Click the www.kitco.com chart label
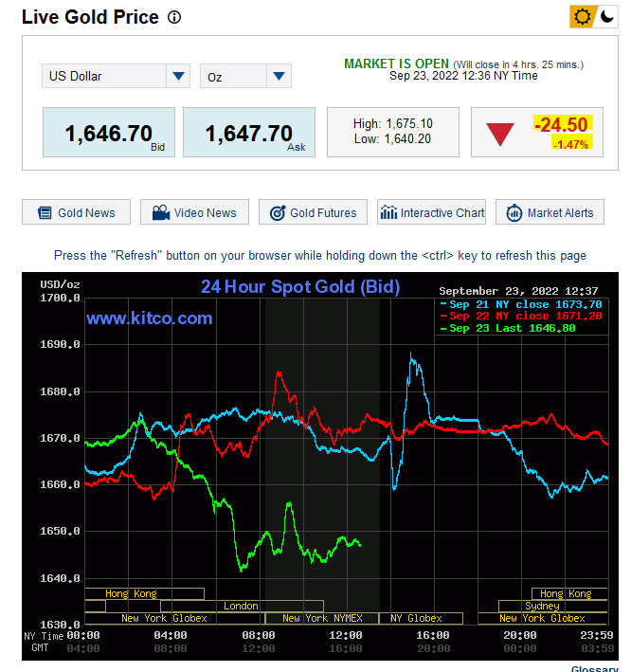The height and width of the screenshot is (672, 631). (x=149, y=318)
